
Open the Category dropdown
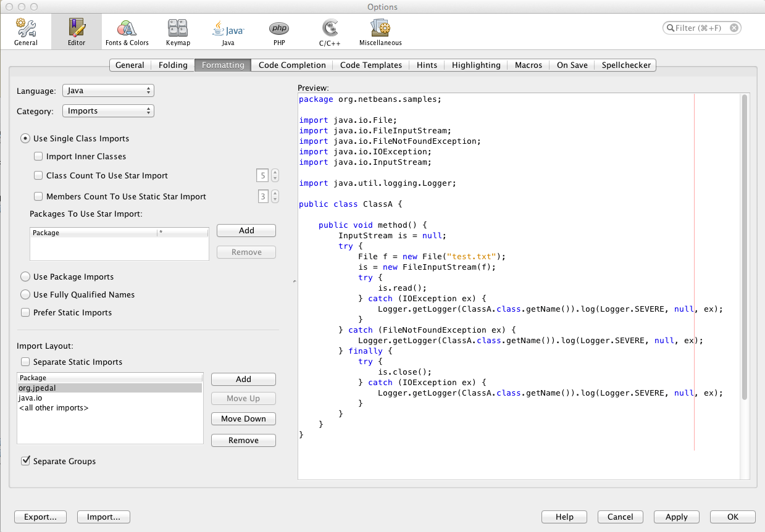coord(108,111)
